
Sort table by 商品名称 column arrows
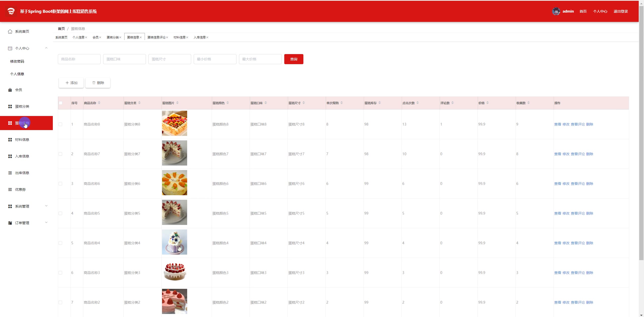pyautogui.click(x=99, y=103)
